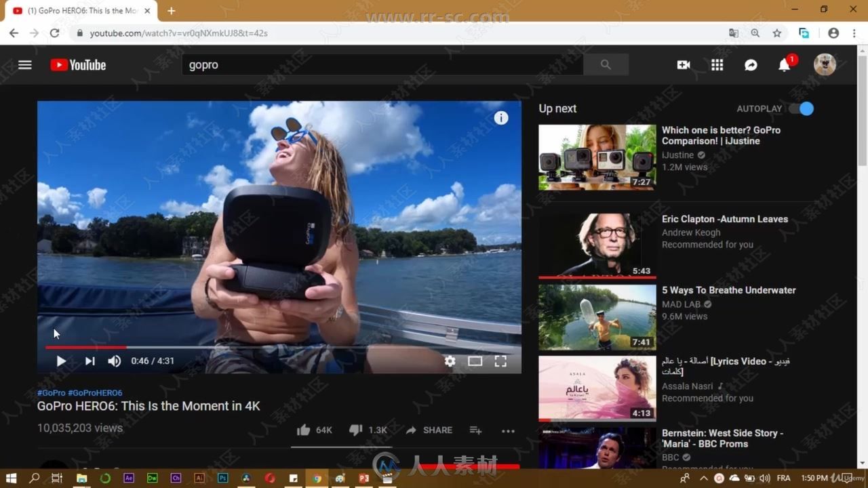The width and height of the screenshot is (868, 488).
Task: Open the Assala Nasri Lyrics Video thumbnail
Action: [597, 388]
